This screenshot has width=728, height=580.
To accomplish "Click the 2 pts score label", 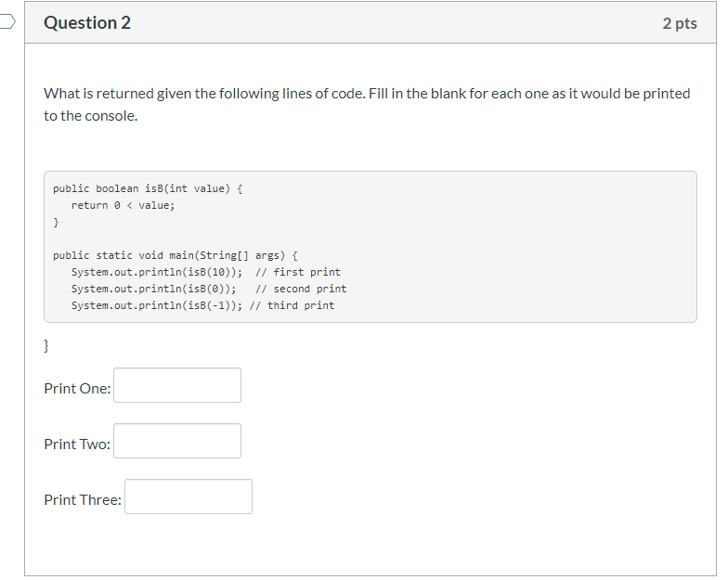I will click(x=680, y=23).
